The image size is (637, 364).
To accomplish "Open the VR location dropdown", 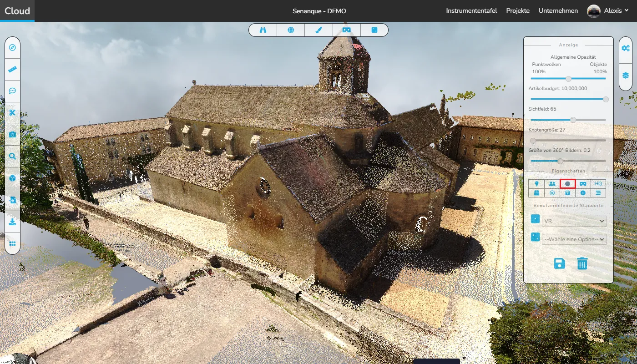I will (x=574, y=221).
